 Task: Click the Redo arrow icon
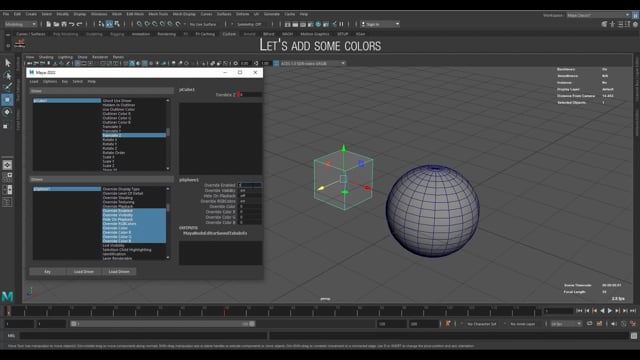(79, 24)
